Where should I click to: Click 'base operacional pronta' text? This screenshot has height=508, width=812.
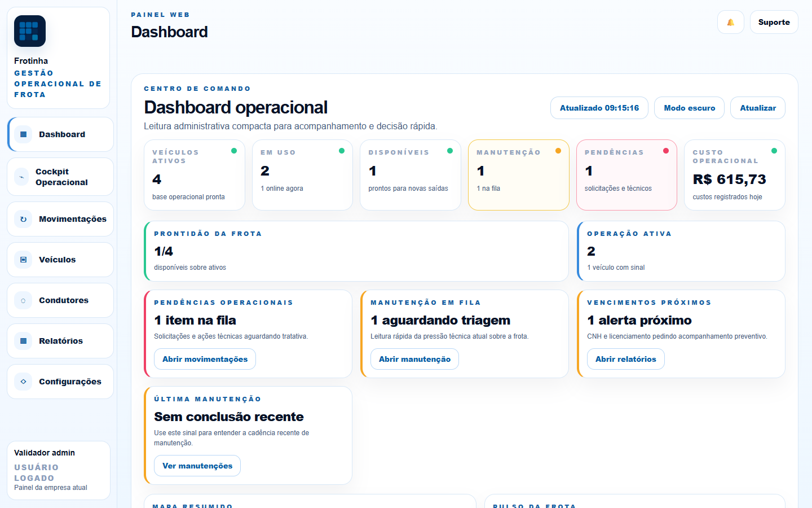(188, 197)
